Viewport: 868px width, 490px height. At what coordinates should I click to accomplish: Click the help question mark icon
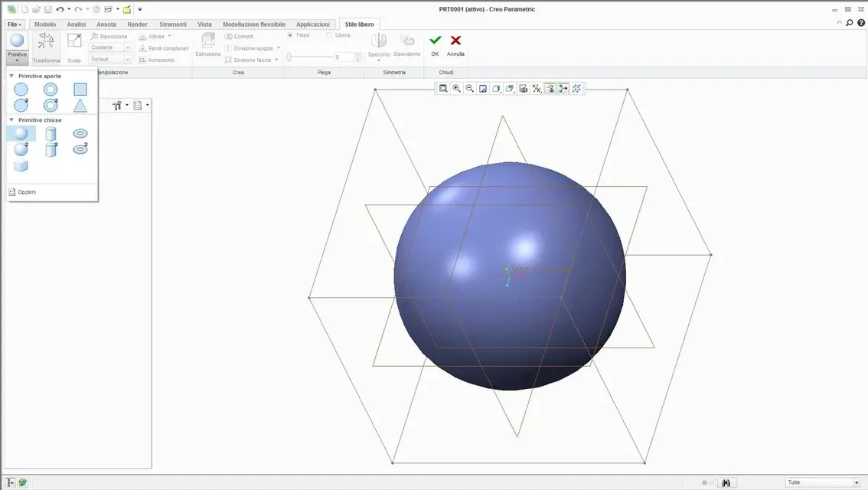(x=861, y=23)
